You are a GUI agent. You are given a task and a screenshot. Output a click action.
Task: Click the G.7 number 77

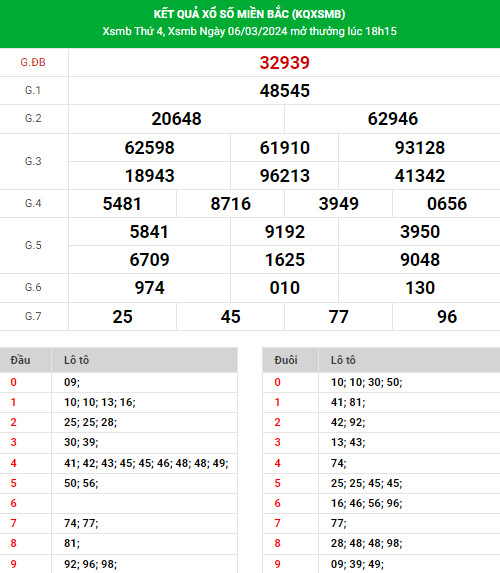[338, 317]
